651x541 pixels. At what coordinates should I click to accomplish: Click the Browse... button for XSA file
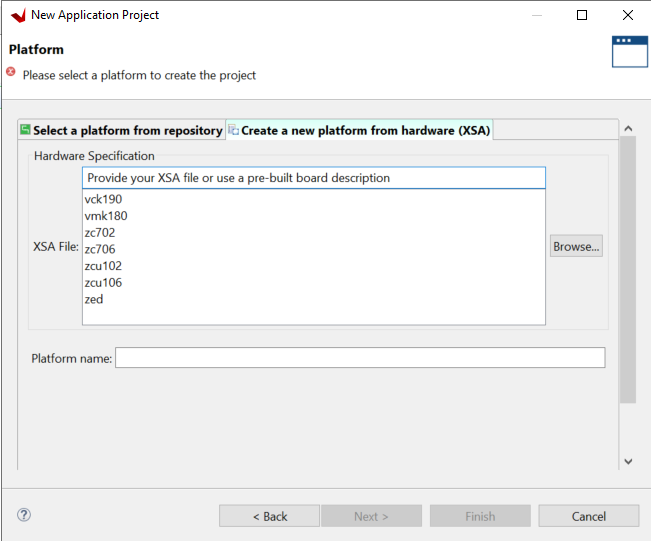point(576,246)
